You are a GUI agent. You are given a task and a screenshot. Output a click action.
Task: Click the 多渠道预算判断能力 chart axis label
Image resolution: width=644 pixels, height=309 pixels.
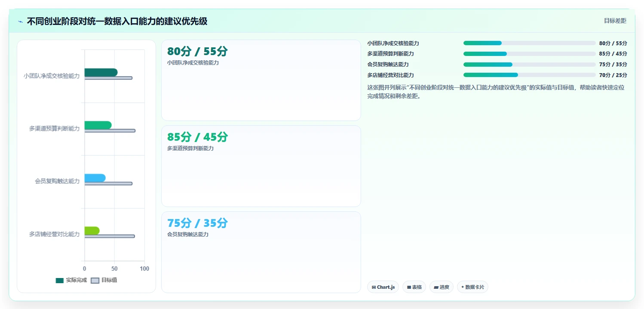pyautogui.click(x=55, y=129)
